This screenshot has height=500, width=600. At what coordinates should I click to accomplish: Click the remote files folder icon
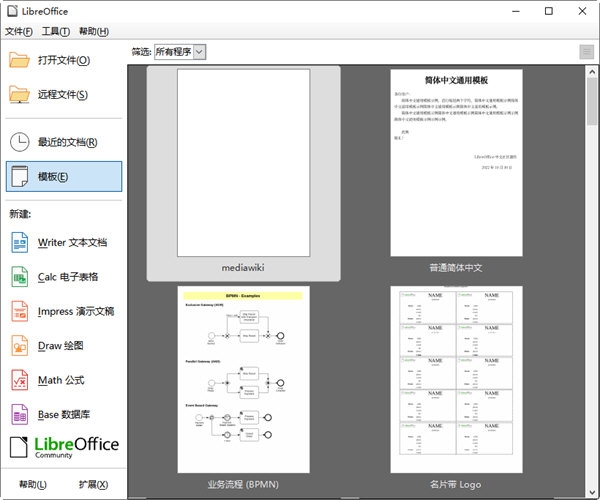19,94
